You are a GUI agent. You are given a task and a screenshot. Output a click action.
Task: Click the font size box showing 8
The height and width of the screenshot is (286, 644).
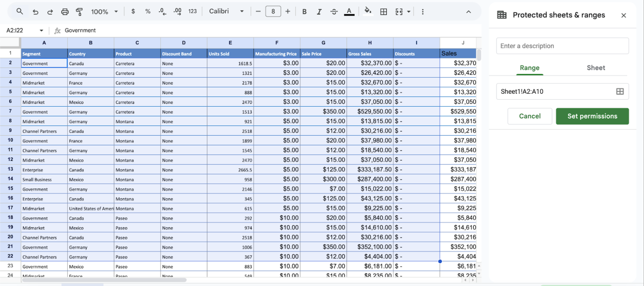[x=273, y=11]
